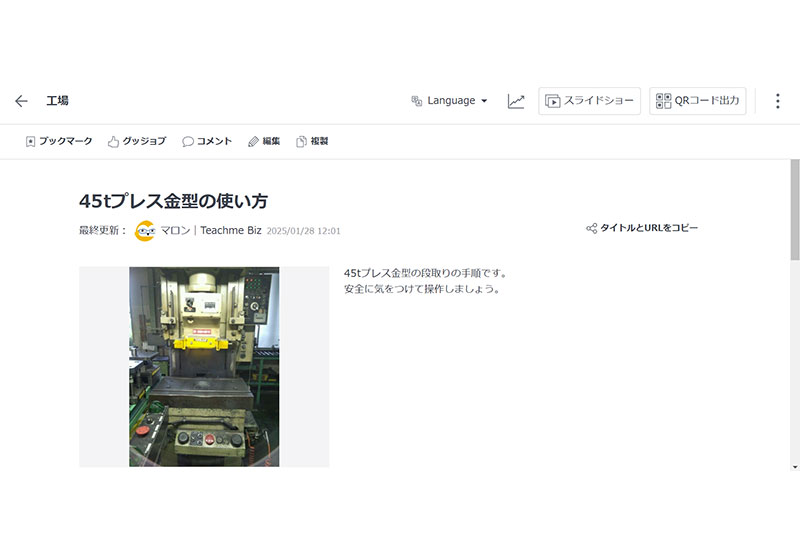Give a thumbs up with グッジョブ

pyautogui.click(x=136, y=142)
